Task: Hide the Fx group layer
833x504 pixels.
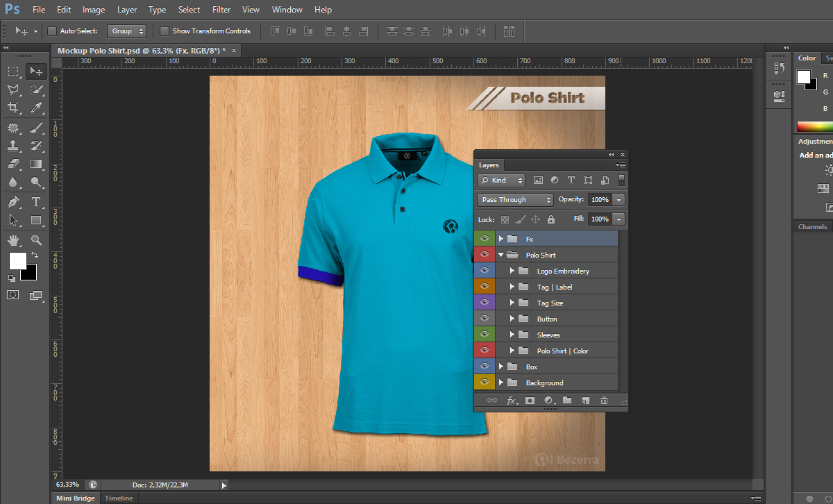Action: pos(485,239)
